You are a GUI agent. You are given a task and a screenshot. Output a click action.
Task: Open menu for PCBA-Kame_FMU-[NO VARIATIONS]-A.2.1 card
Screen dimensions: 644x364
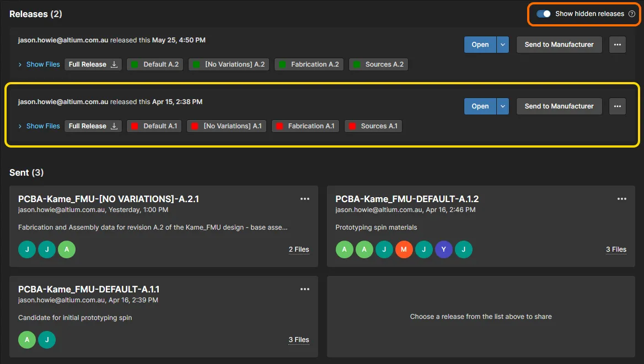point(305,199)
